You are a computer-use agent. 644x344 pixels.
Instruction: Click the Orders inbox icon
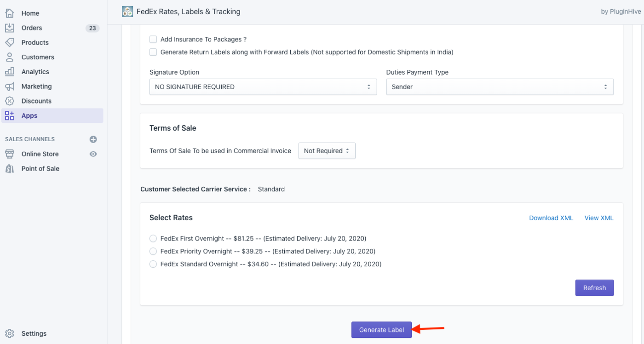click(10, 28)
